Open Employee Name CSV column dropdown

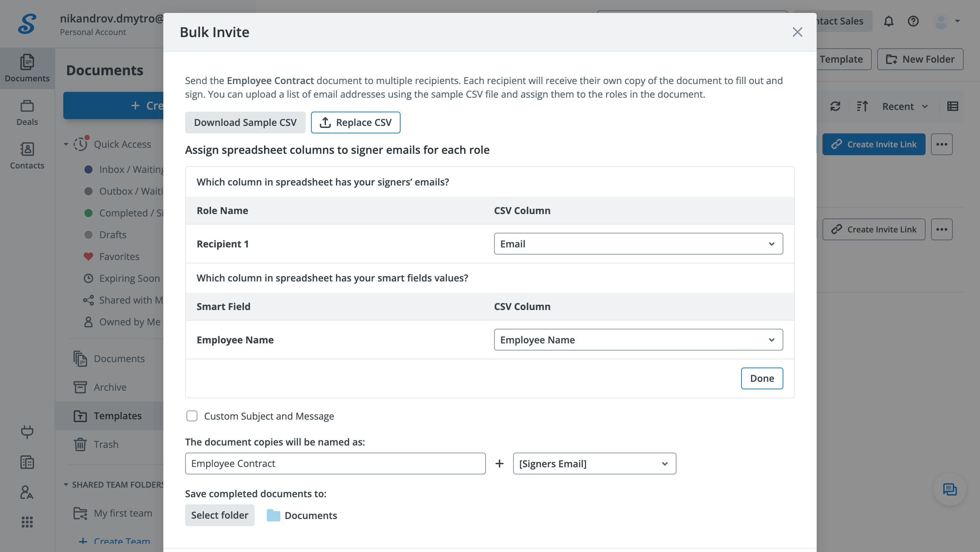click(x=638, y=340)
